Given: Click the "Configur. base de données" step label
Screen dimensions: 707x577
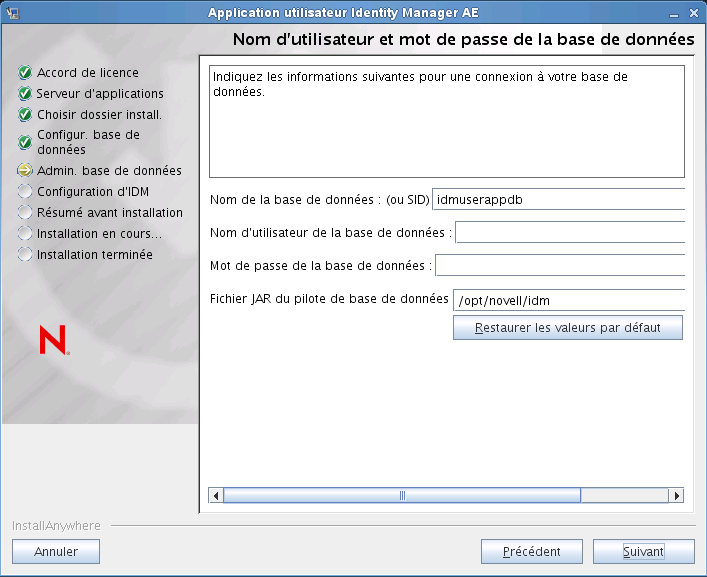Looking at the screenshot, I should click(88, 142).
